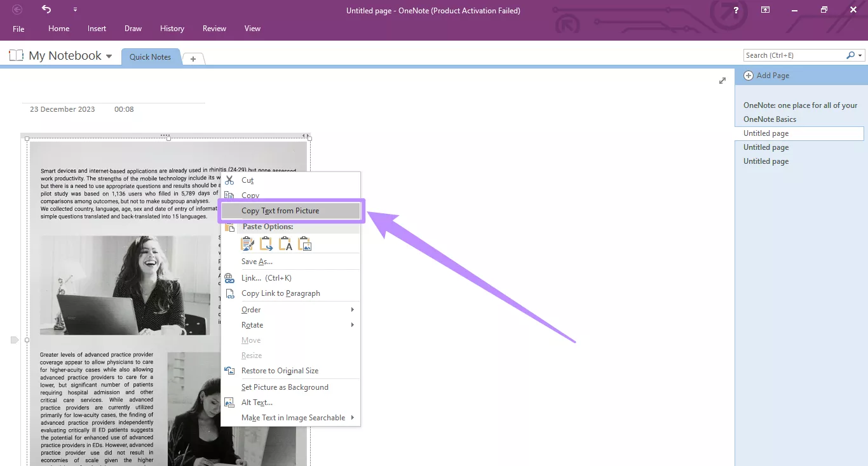Select the Cut option's scissors icon
The width and height of the screenshot is (868, 466).
(229, 180)
